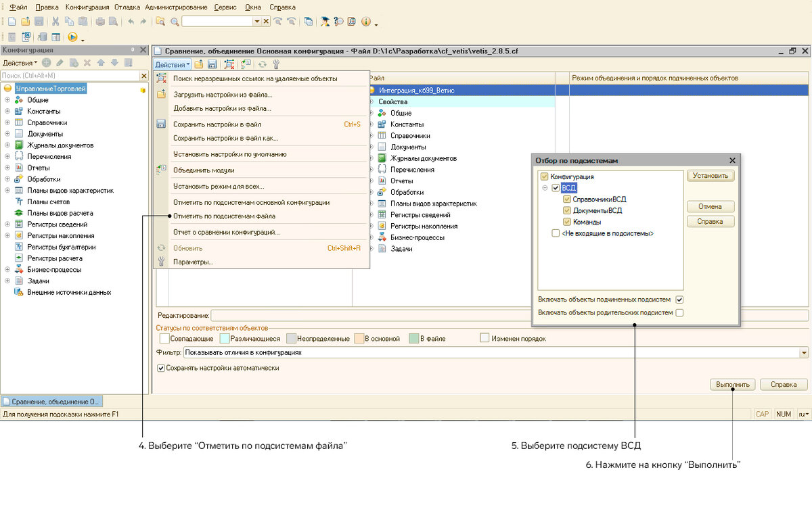Open the Конфигурация menu in menu bar
This screenshot has width=812, height=522.
[x=87, y=7]
